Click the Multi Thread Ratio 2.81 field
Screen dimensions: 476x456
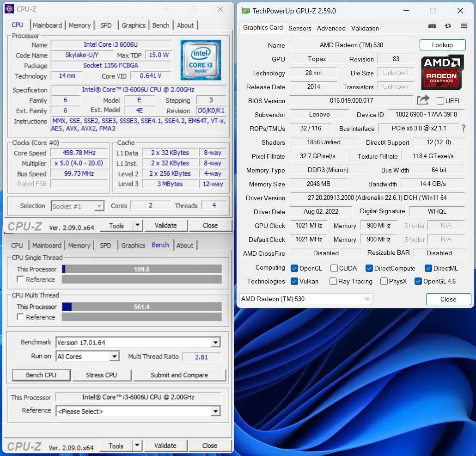coord(201,357)
